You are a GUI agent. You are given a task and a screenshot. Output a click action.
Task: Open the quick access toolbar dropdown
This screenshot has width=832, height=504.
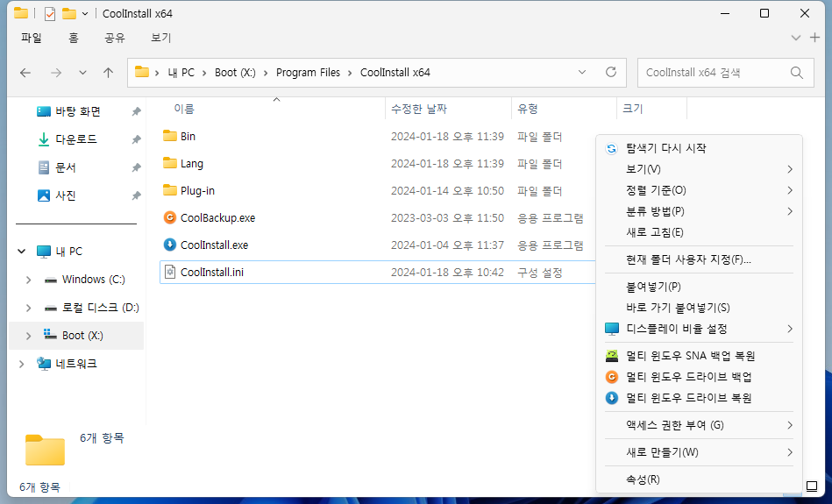coord(85,14)
